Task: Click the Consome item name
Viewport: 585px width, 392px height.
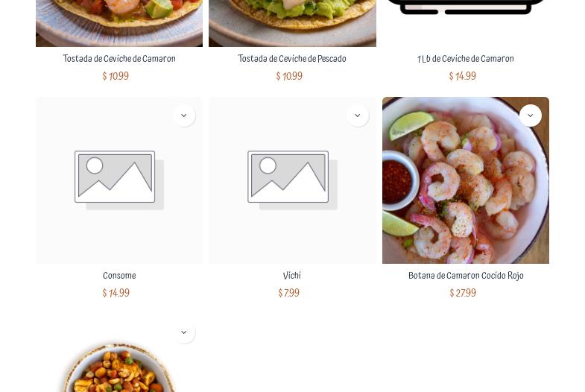Action: 119,276
